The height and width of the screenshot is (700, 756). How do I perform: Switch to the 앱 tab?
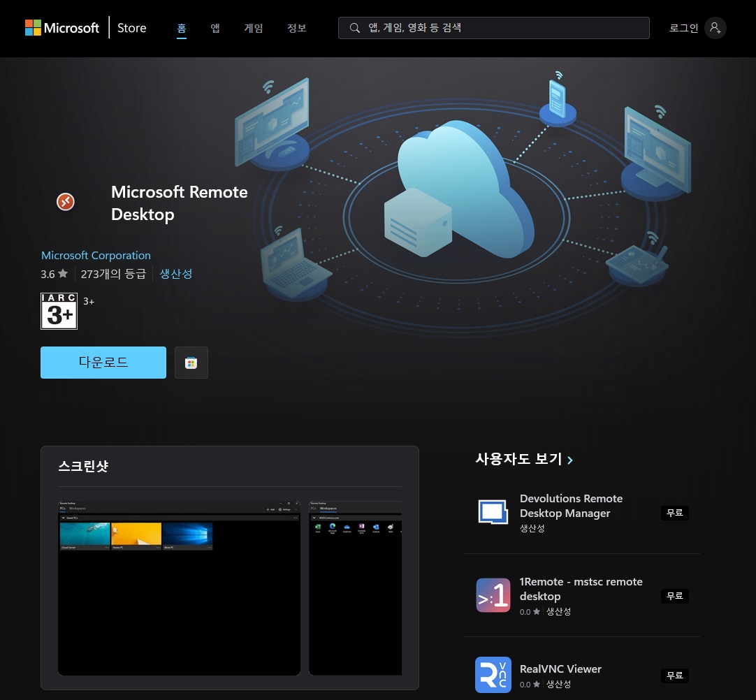[215, 28]
